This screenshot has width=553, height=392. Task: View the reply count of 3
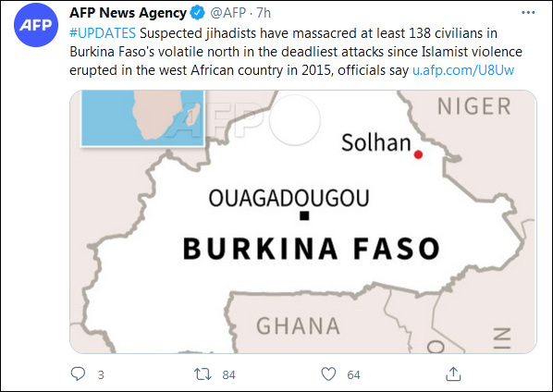101,374
